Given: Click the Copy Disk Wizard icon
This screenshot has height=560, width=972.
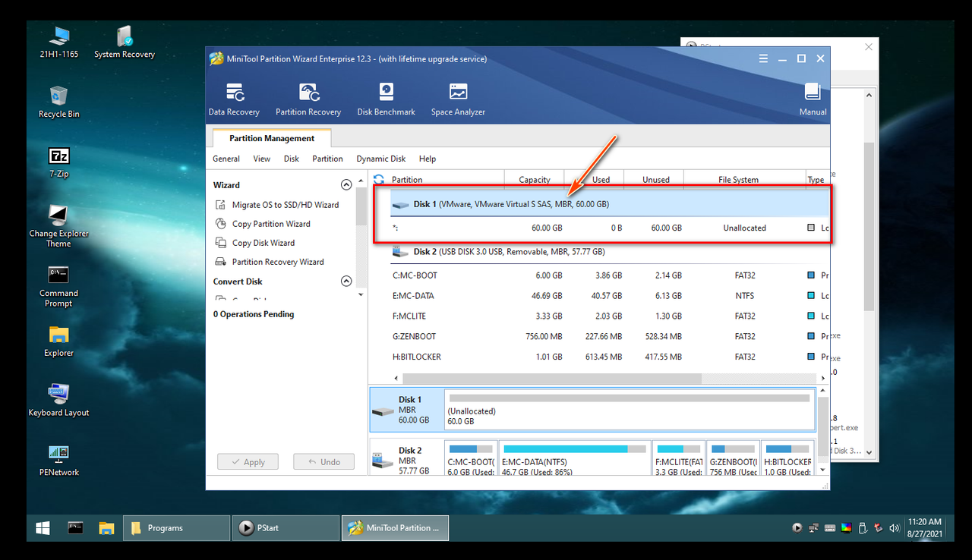Looking at the screenshot, I should 220,243.
